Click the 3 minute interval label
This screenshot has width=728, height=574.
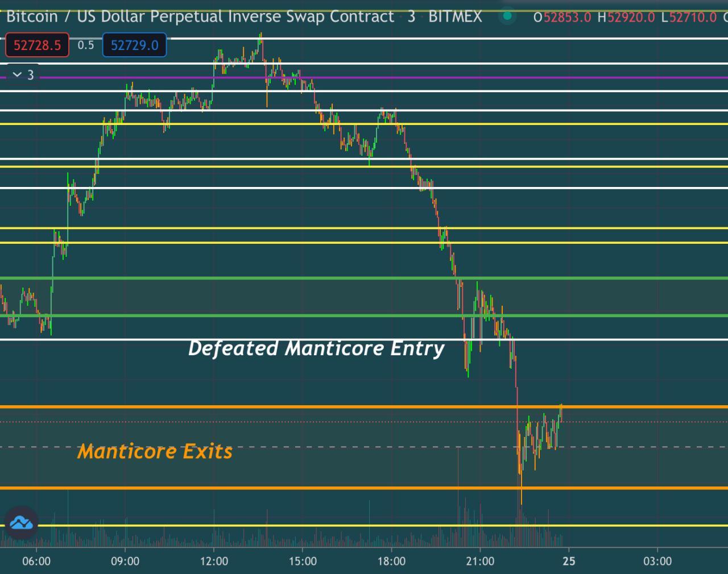click(x=411, y=16)
